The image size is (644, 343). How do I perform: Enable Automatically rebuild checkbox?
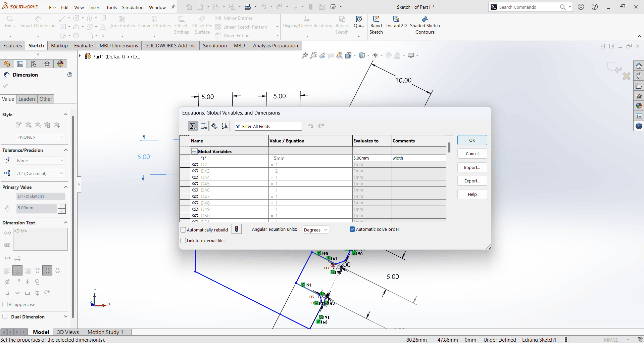[x=183, y=230]
